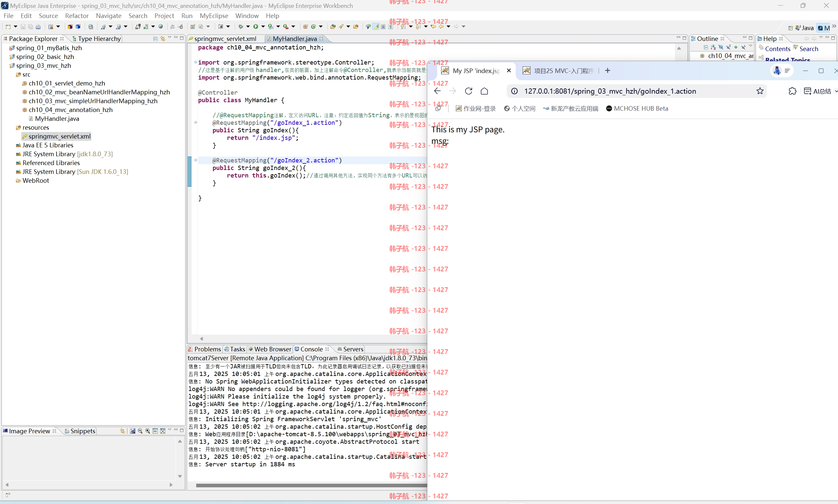Switch to Snippets tab

click(80, 431)
